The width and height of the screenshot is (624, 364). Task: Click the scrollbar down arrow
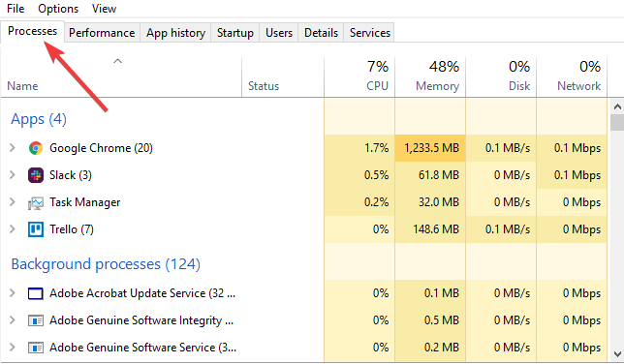pos(617,354)
